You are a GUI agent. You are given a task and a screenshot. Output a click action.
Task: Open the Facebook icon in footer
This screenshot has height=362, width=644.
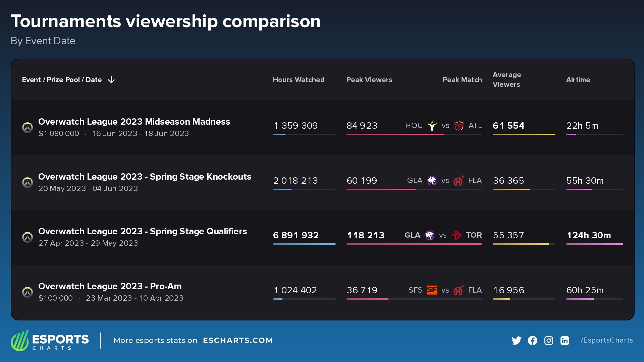532,341
